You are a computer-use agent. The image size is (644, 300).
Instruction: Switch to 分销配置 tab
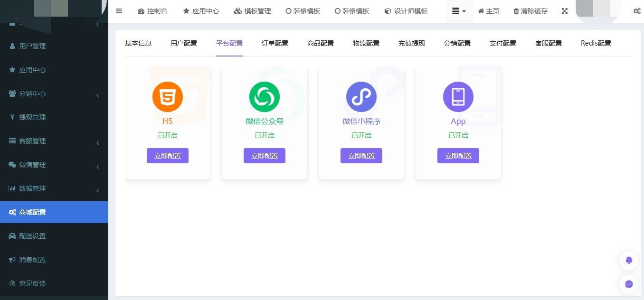[x=457, y=43]
